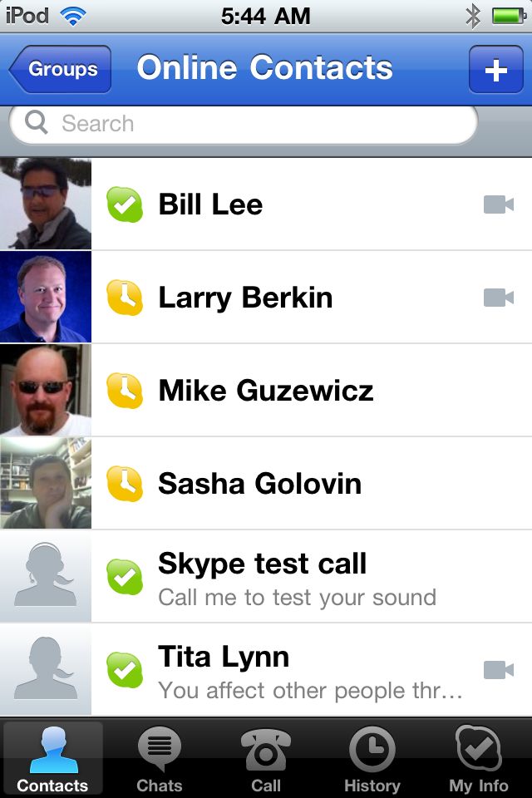Tap Bill Lee's video call camera icon

[499, 204]
